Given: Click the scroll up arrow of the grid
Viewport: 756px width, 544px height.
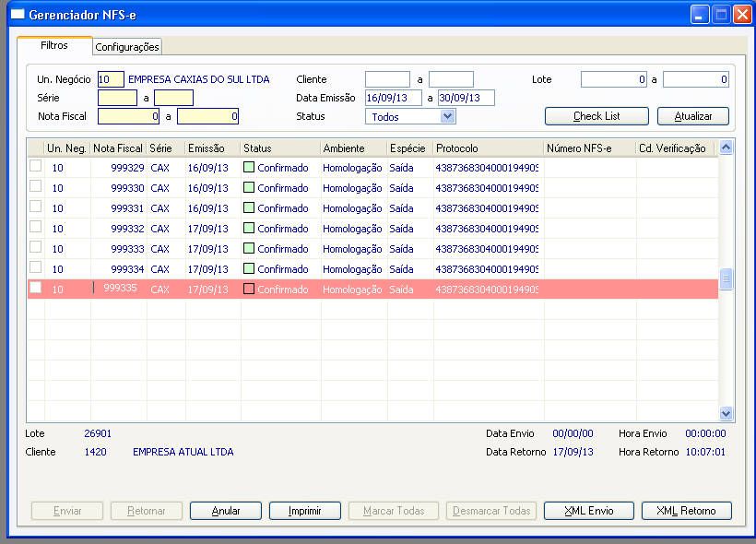Looking at the screenshot, I should pos(726,148).
